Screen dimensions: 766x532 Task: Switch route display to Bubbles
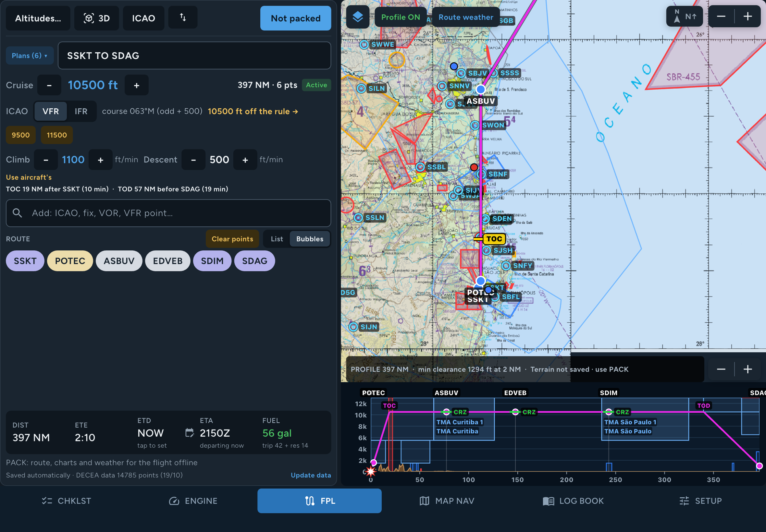point(309,239)
